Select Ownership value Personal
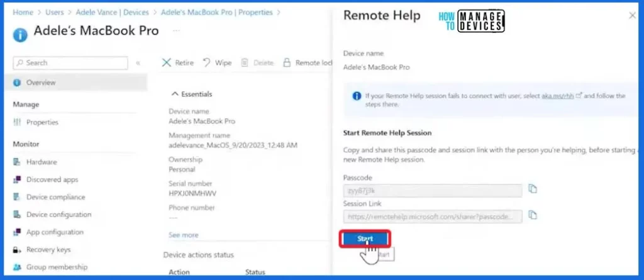Image resolution: width=644 pixels, height=280 pixels. coord(182,169)
